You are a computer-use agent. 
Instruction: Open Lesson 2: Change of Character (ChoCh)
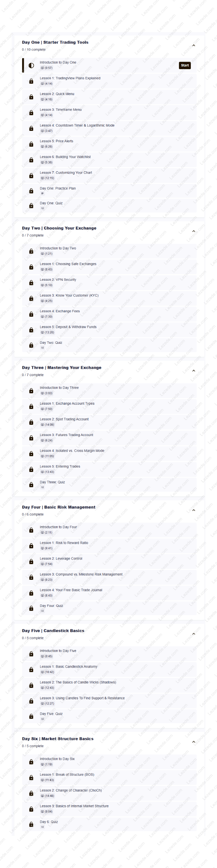[x=71, y=790]
